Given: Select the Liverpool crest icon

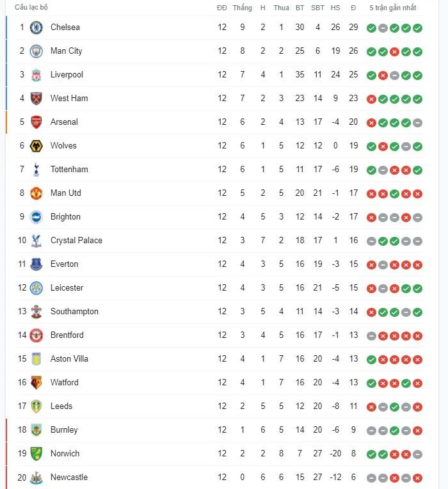Looking at the screenshot, I should tap(36, 75).
